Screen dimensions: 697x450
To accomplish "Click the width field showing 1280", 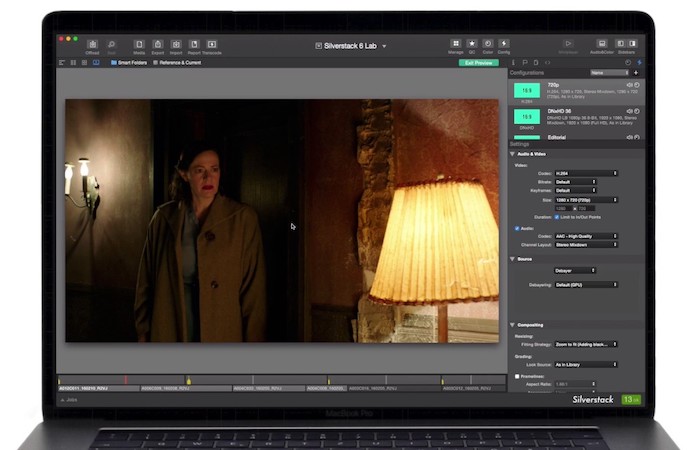I will [562, 208].
